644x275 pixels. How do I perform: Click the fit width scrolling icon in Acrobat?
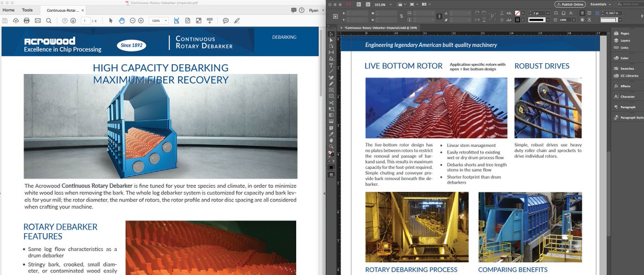click(178, 20)
